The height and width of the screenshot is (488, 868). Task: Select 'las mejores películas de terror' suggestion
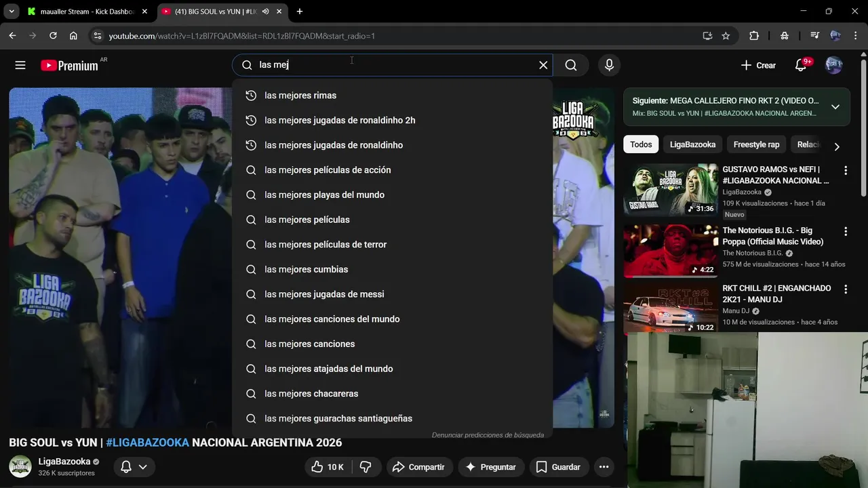(x=392, y=245)
